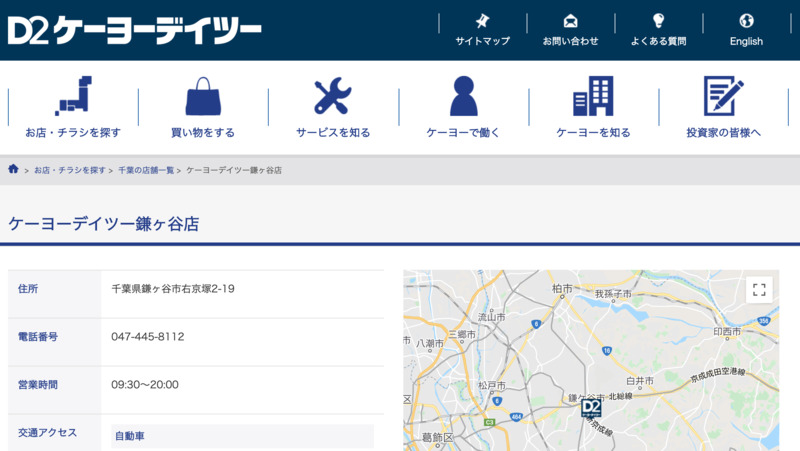Image resolution: width=800 pixels, height=451 pixels.
Task: Click the D2 Keiyo Deitsu logo
Action: [x=134, y=30]
